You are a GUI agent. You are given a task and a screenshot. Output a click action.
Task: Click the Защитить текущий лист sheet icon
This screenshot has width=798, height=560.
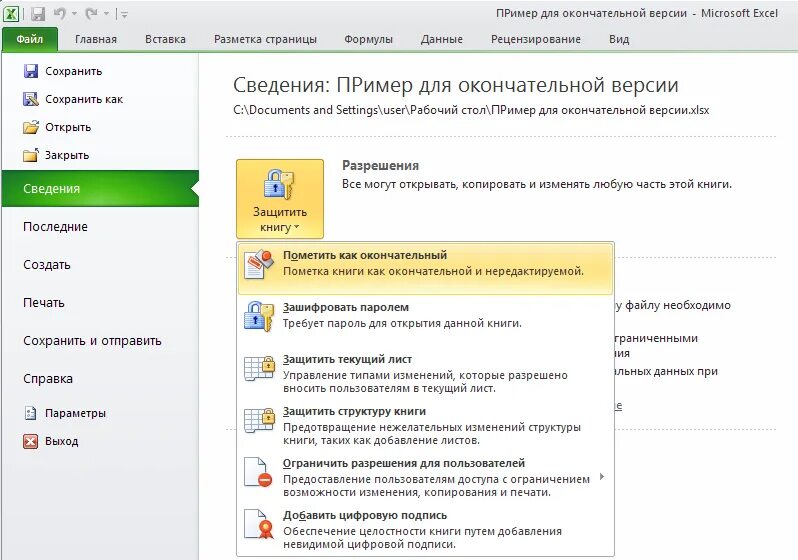coord(259,368)
